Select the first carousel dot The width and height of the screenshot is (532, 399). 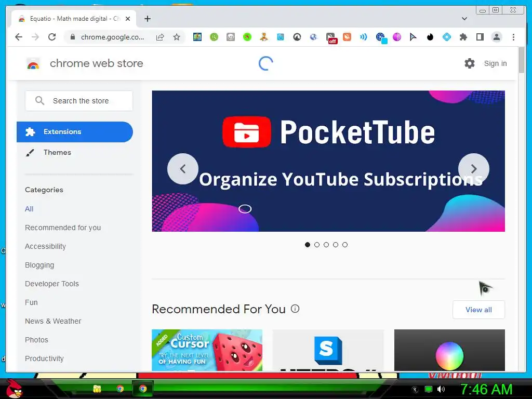(308, 245)
